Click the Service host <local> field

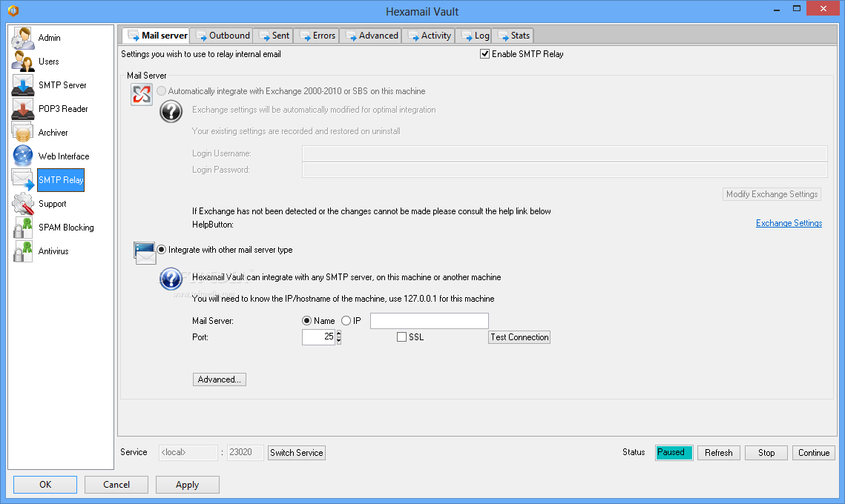click(188, 453)
